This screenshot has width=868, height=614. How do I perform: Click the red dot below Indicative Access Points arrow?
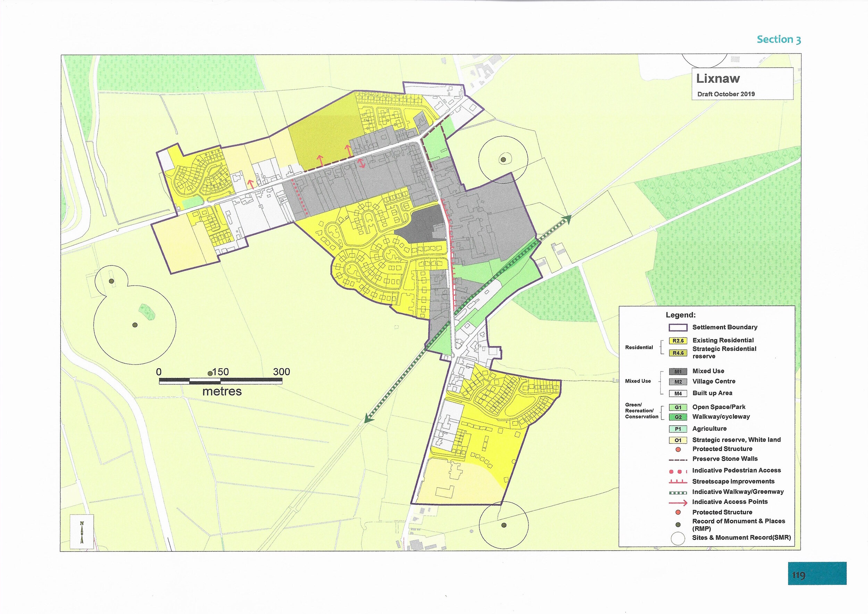click(678, 512)
